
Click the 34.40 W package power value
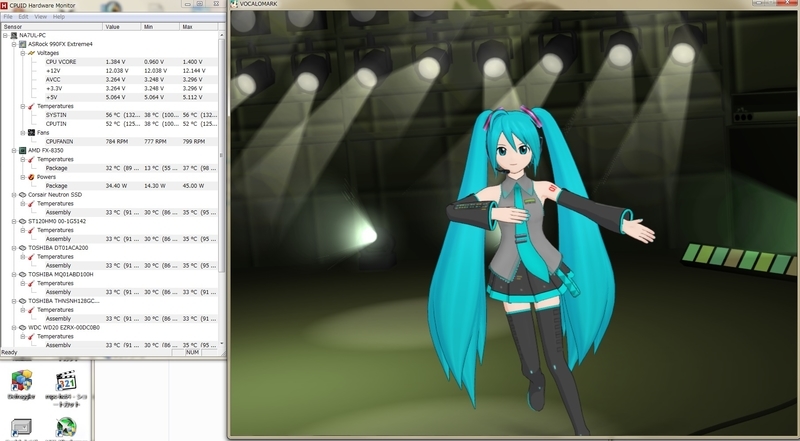pyautogui.click(x=116, y=186)
